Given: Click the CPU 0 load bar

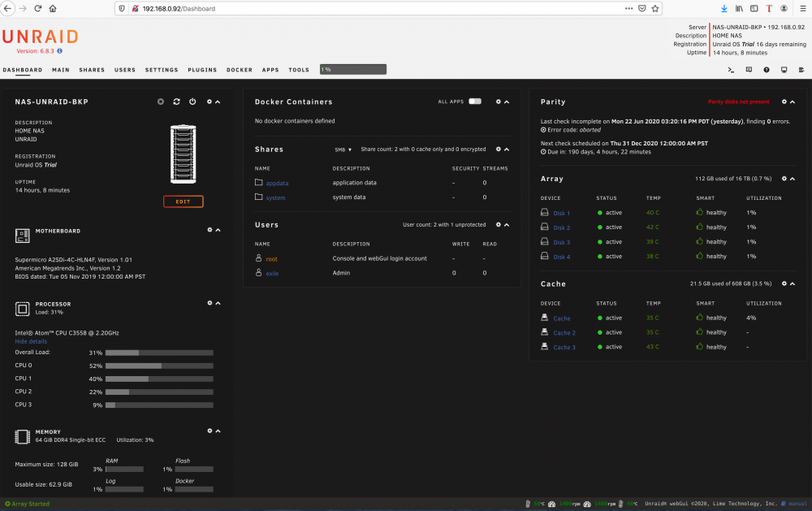Looking at the screenshot, I should point(159,366).
